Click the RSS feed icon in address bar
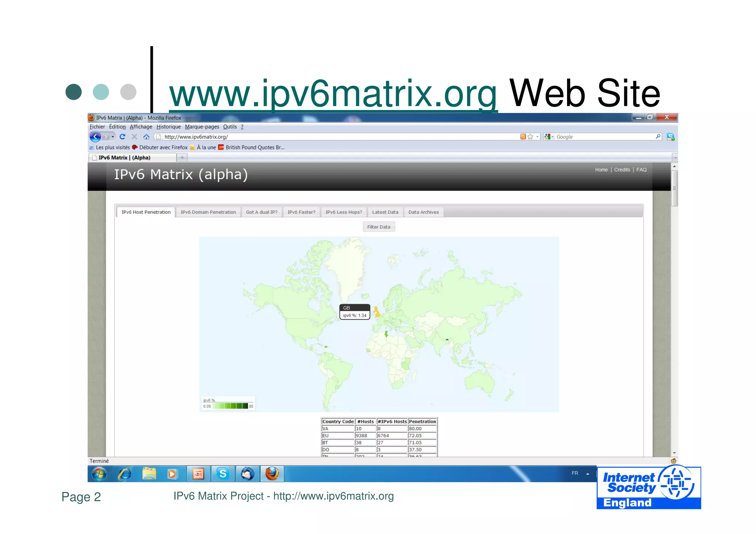 (x=523, y=137)
